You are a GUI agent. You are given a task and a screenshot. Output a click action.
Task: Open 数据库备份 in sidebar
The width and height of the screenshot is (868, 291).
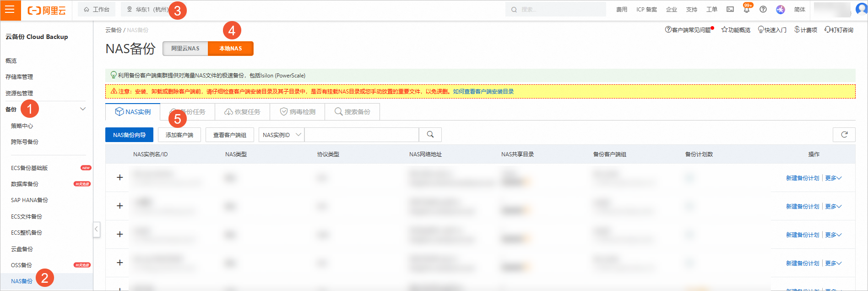(x=25, y=184)
